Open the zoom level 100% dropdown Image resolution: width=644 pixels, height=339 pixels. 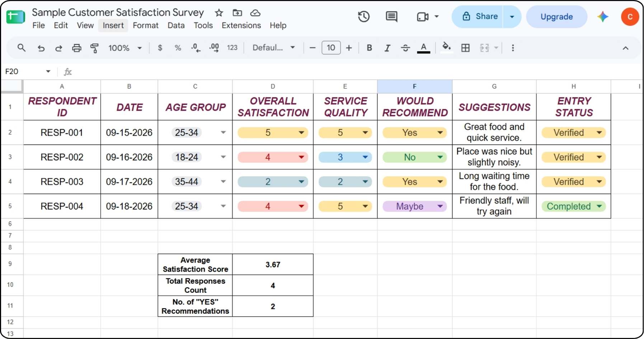125,48
